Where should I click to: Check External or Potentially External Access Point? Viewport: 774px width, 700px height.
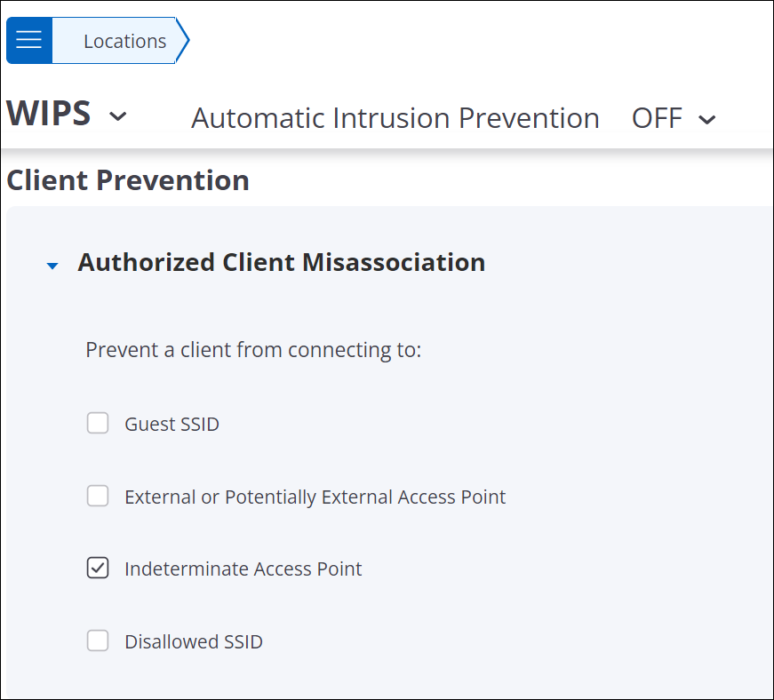[98, 496]
